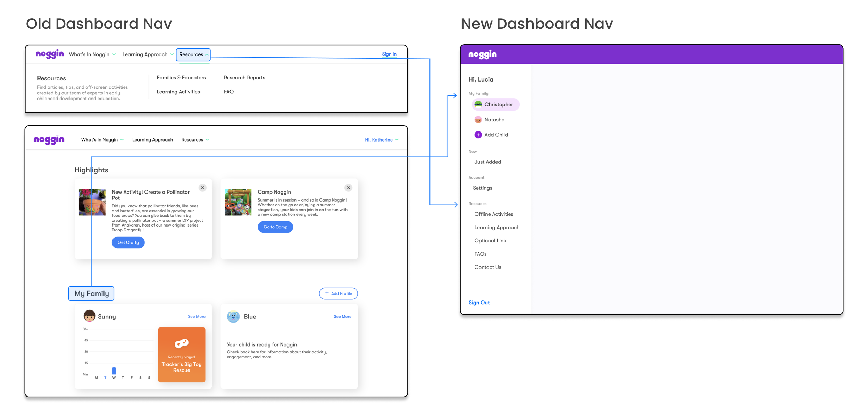Click the Sign Out link

(479, 303)
